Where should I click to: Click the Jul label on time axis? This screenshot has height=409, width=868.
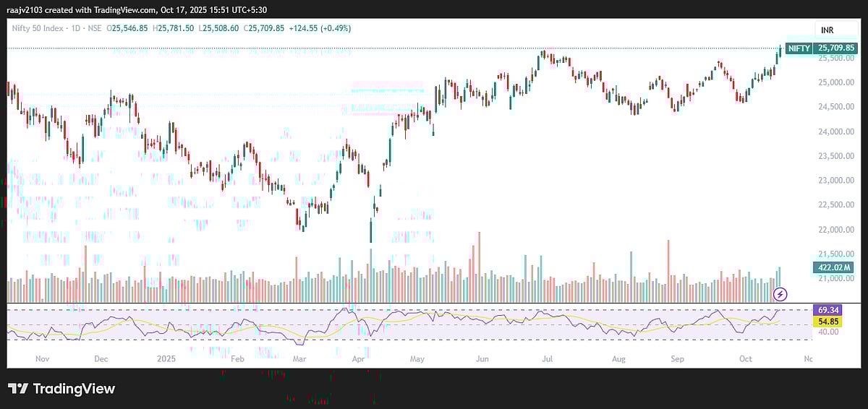pos(548,358)
